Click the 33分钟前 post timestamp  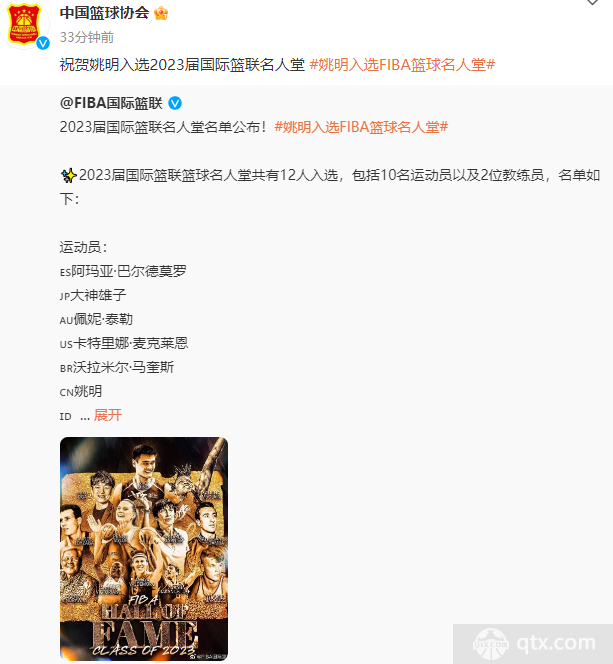87,37
